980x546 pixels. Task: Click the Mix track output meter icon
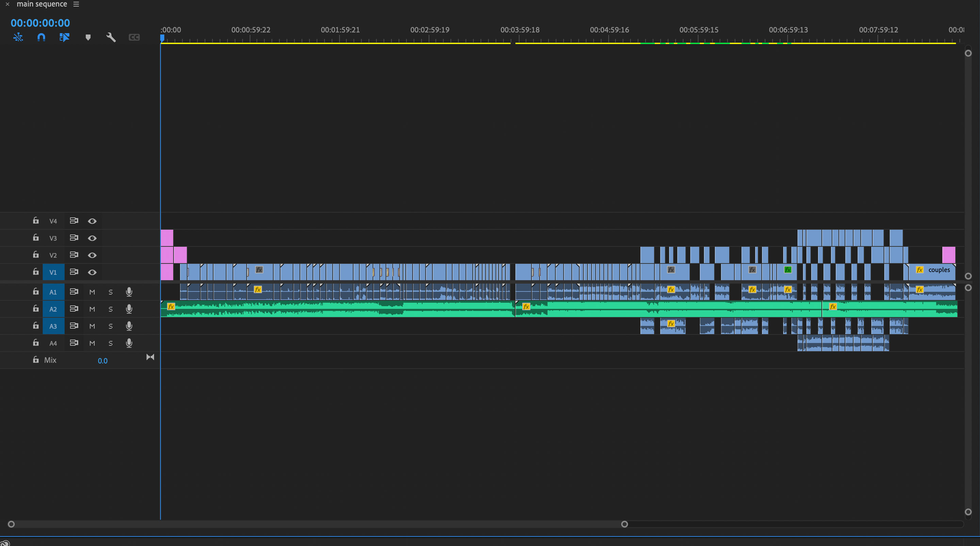[150, 357]
